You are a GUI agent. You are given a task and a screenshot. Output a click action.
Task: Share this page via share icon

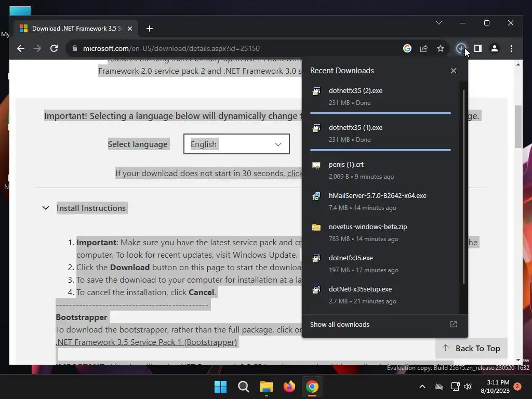(x=424, y=48)
